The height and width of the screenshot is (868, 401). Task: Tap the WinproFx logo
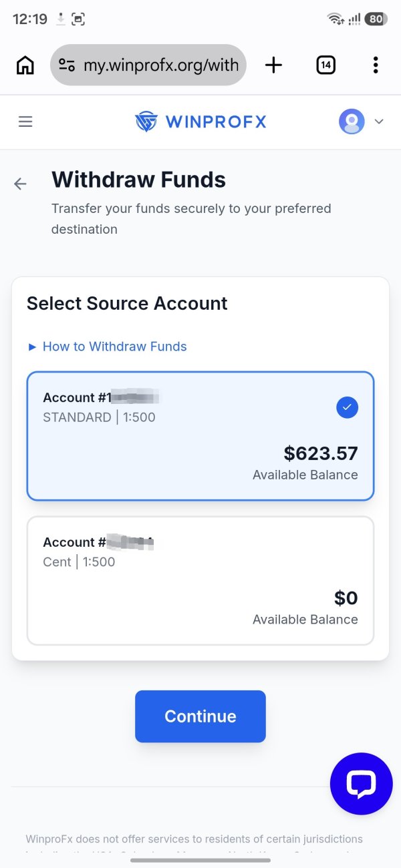[200, 122]
